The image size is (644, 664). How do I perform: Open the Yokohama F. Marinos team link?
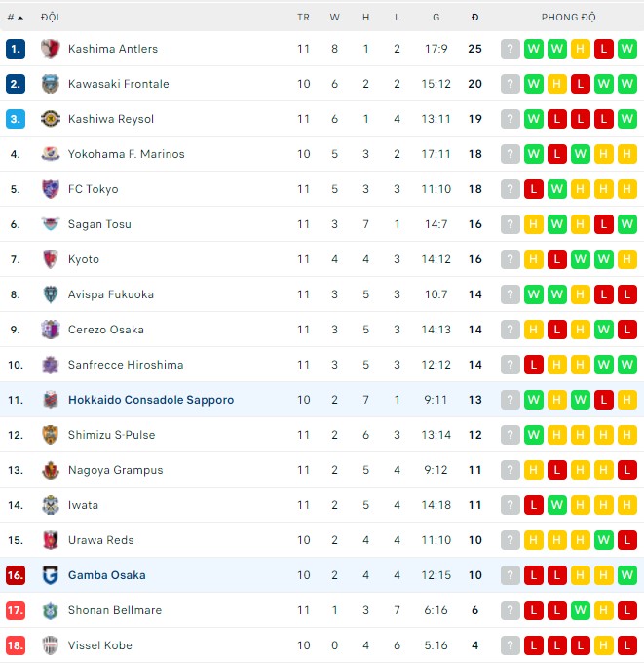tap(126, 154)
